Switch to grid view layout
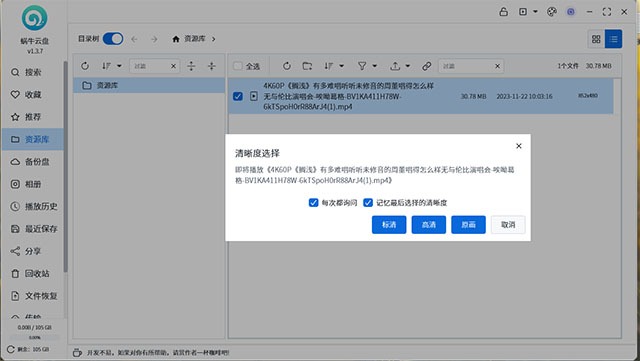The image size is (640, 361). (596, 39)
